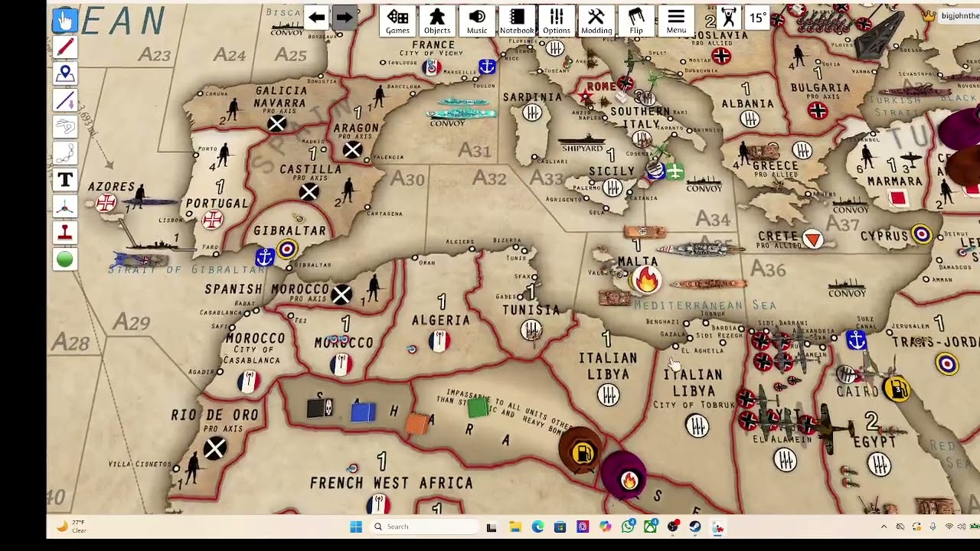Select the Text tool

click(x=65, y=180)
